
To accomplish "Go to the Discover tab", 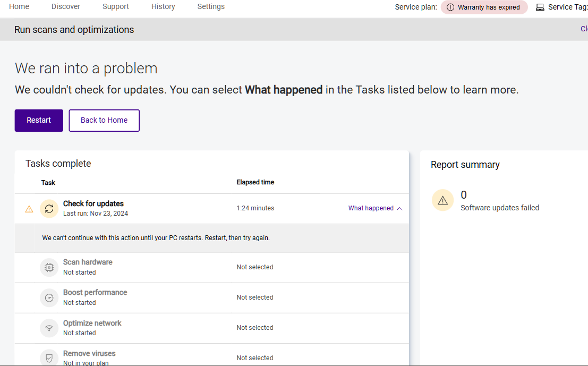I will (66, 6).
